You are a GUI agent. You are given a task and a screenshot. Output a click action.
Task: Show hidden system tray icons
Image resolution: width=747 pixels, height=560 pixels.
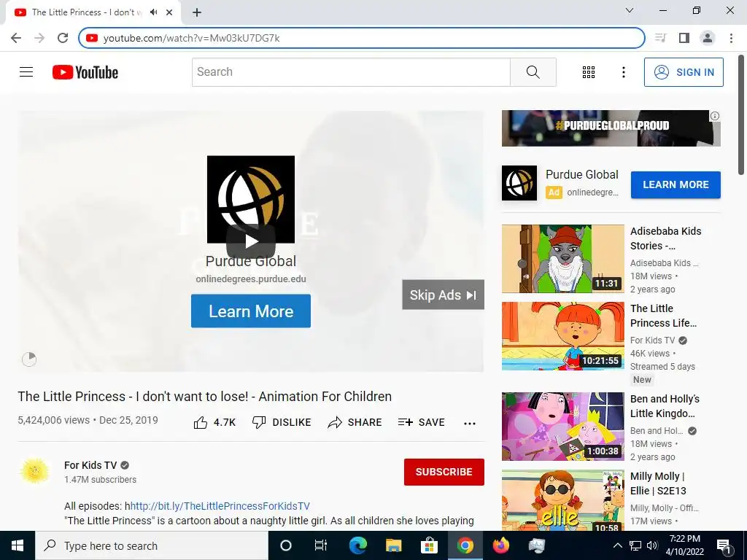click(x=617, y=545)
